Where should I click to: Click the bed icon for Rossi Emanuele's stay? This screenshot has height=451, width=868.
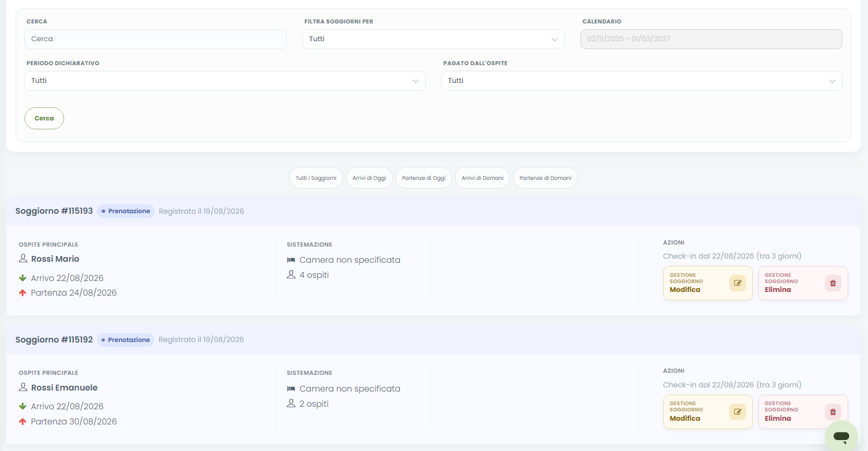click(291, 388)
